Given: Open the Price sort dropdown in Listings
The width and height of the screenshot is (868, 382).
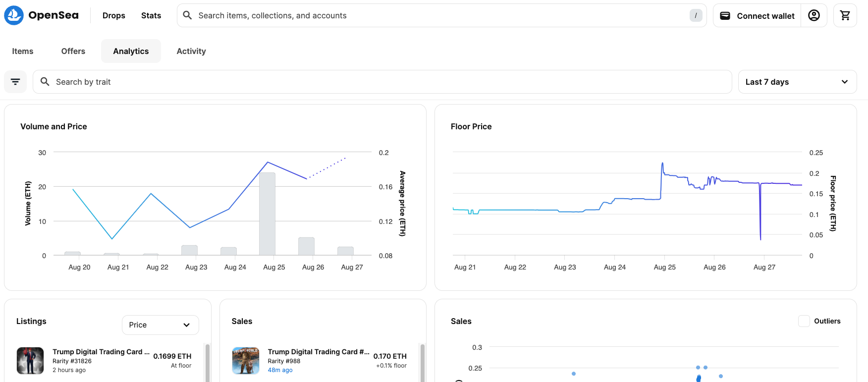Looking at the screenshot, I should click(x=160, y=325).
